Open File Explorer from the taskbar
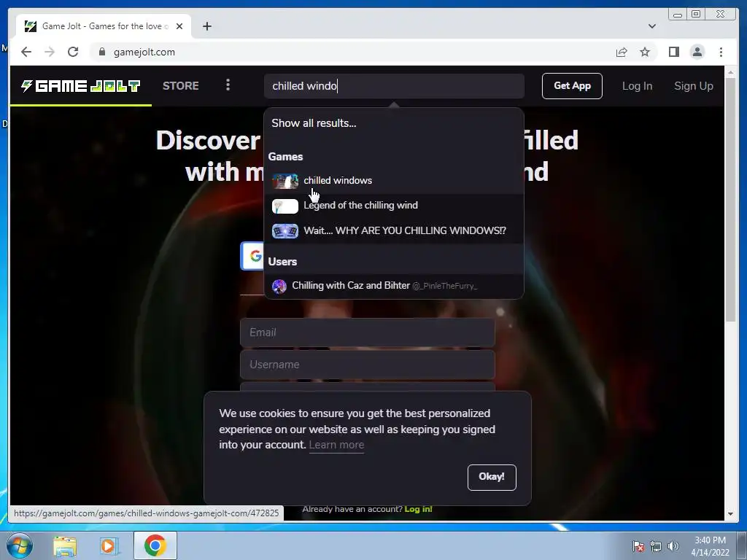747x560 pixels. pyautogui.click(x=65, y=545)
